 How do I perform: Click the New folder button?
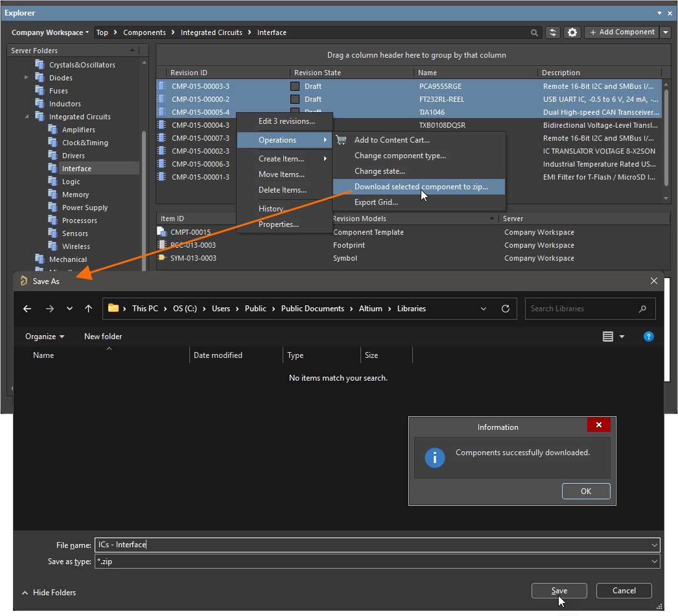(x=103, y=337)
